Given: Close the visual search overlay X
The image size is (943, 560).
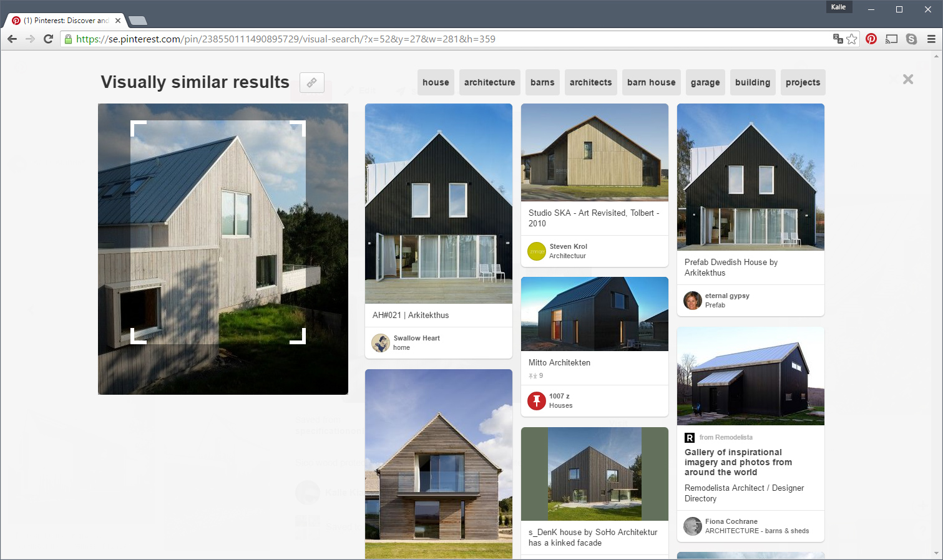Looking at the screenshot, I should pyautogui.click(x=908, y=79).
